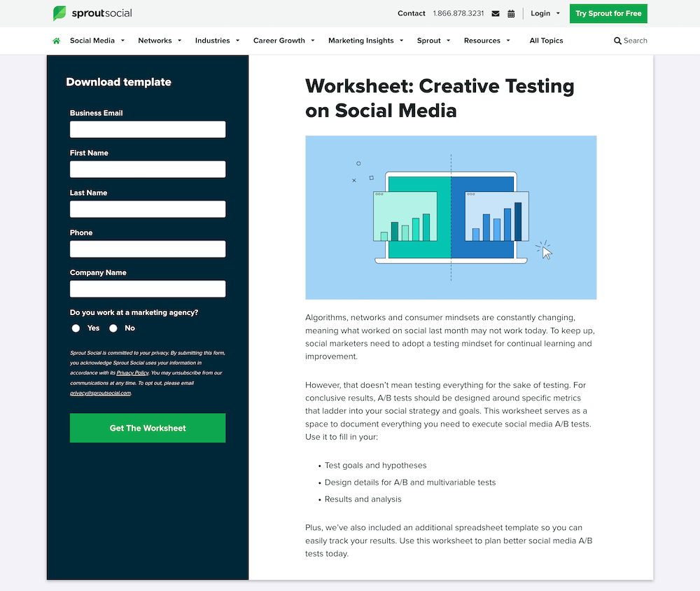
Task: Open the email contact icon
Action: pyautogui.click(x=496, y=13)
